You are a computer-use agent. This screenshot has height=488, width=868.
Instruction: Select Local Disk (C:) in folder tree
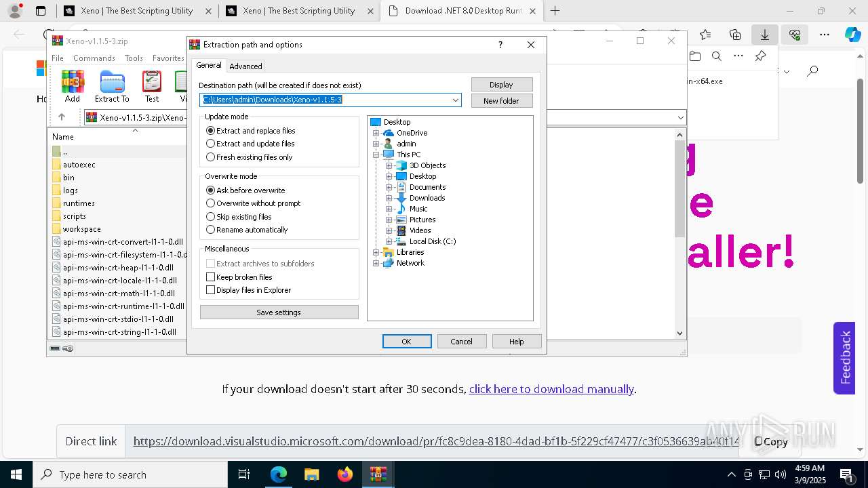pyautogui.click(x=433, y=241)
